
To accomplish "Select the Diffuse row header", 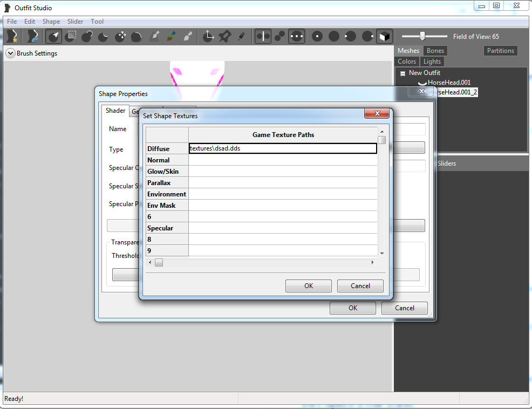I will point(167,149).
